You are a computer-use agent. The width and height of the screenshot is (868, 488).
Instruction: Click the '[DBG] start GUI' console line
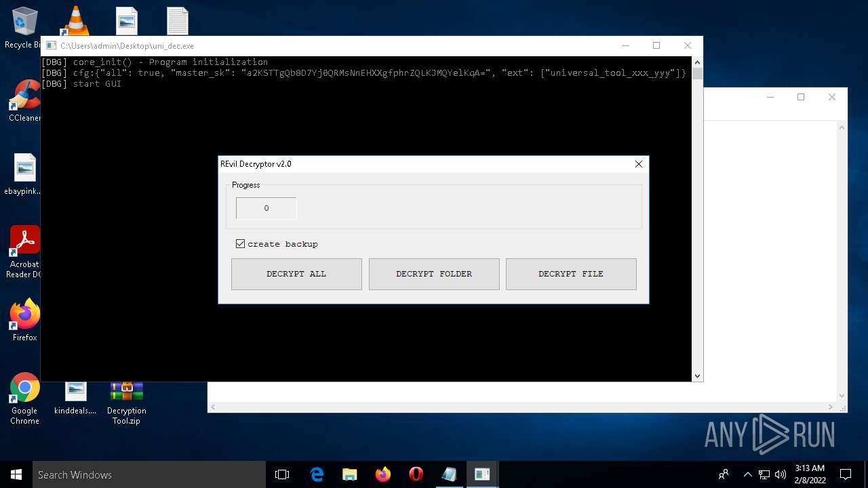point(81,84)
